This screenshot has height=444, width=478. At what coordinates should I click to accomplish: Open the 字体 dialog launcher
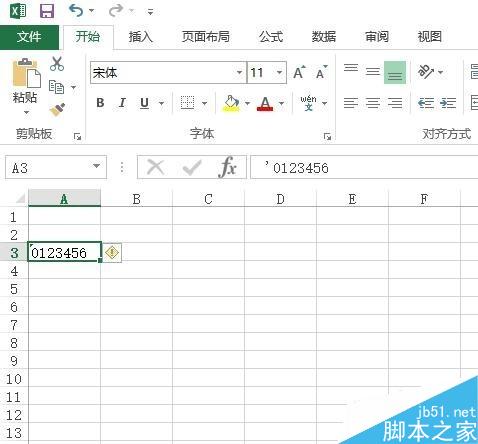click(x=327, y=136)
